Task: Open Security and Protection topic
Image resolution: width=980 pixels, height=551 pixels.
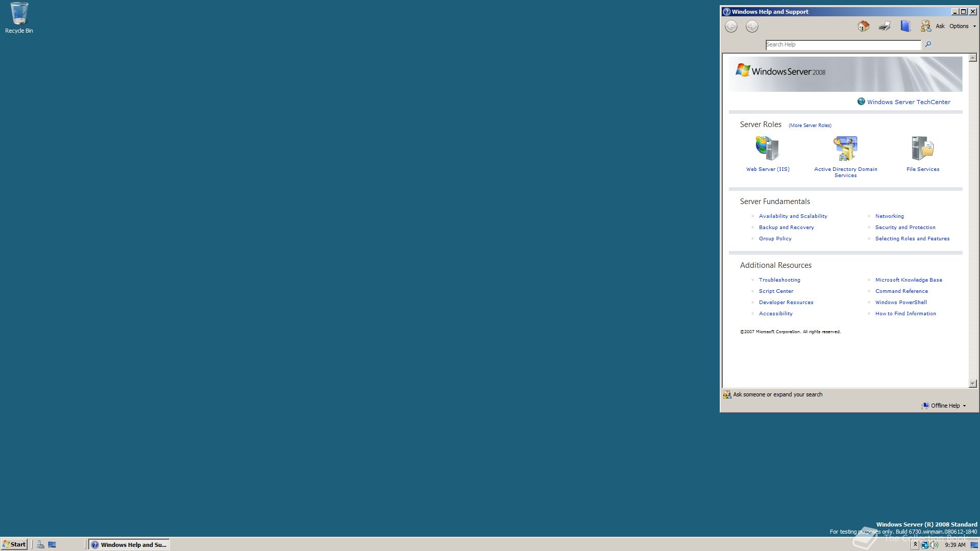Action: click(905, 228)
